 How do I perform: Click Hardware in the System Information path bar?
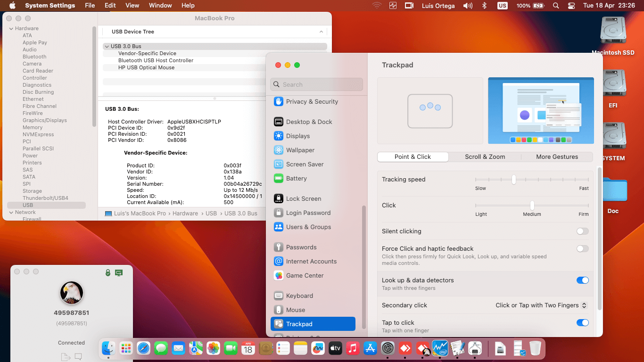click(185, 214)
